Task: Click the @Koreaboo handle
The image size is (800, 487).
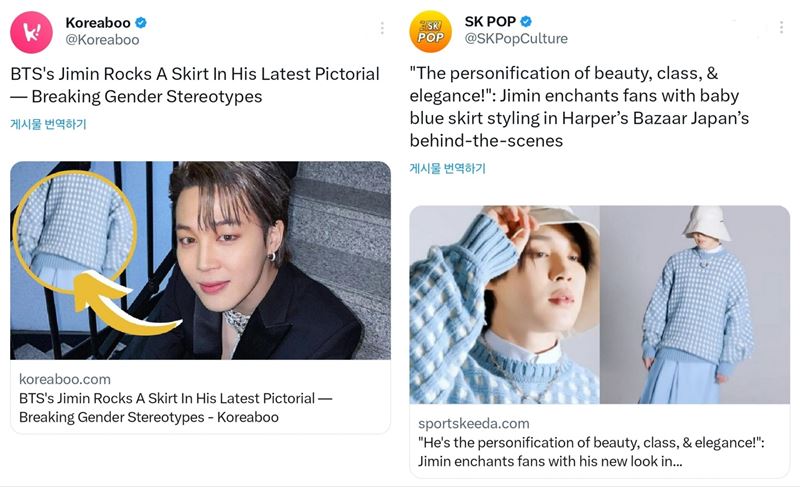Action: click(x=102, y=40)
